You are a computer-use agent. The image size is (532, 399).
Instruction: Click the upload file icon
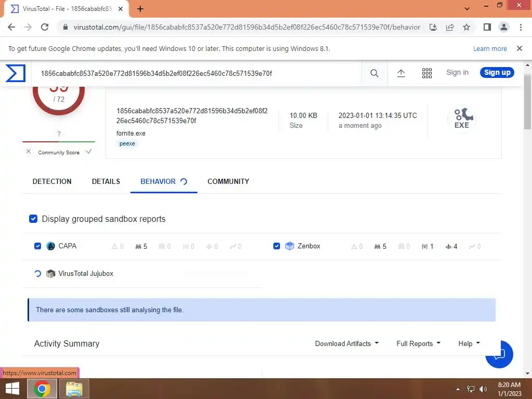401,73
